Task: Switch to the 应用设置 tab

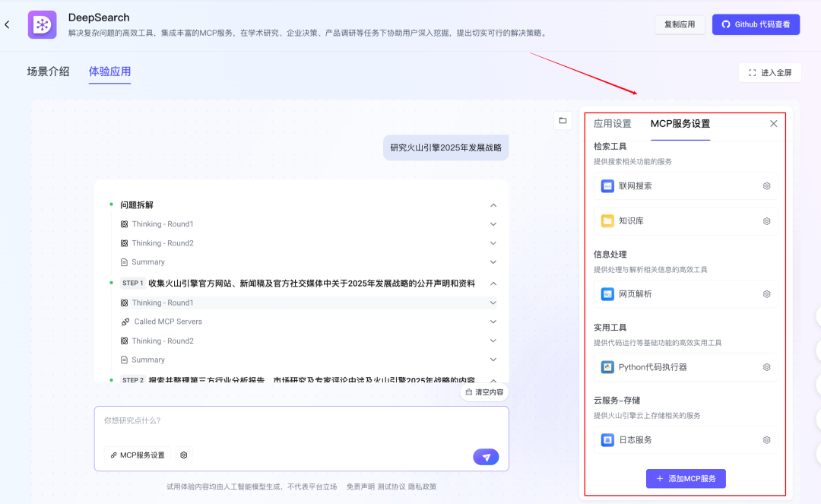Action: 612,124
